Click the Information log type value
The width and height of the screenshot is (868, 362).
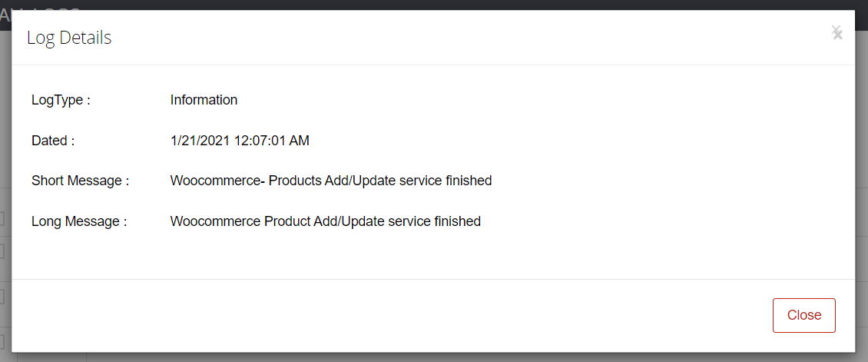204,100
